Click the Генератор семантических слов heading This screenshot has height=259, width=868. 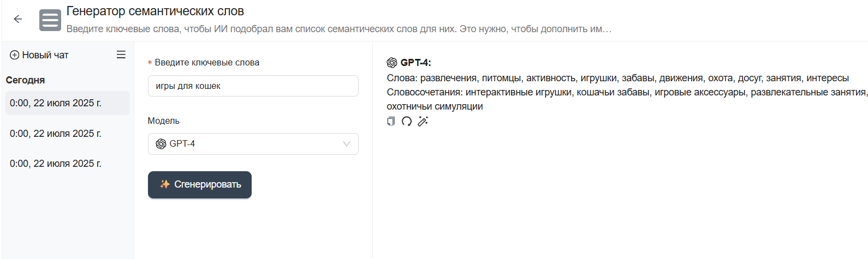click(x=155, y=11)
